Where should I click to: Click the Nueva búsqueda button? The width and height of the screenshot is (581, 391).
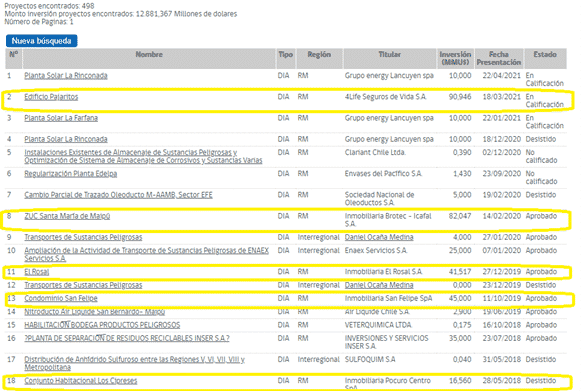tap(42, 41)
